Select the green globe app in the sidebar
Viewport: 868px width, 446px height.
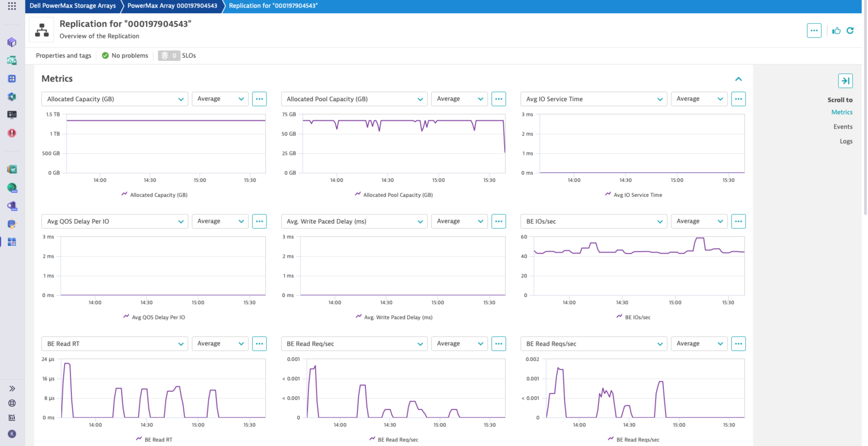tap(12, 188)
